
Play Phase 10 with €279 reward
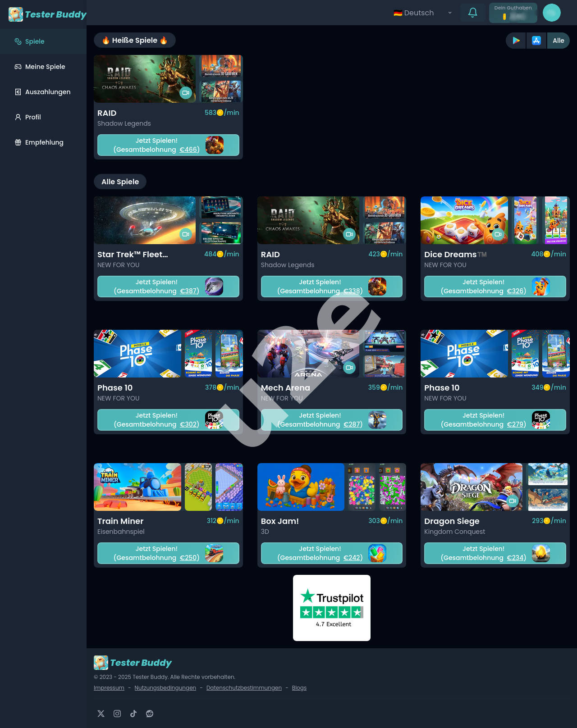pos(495,420)
